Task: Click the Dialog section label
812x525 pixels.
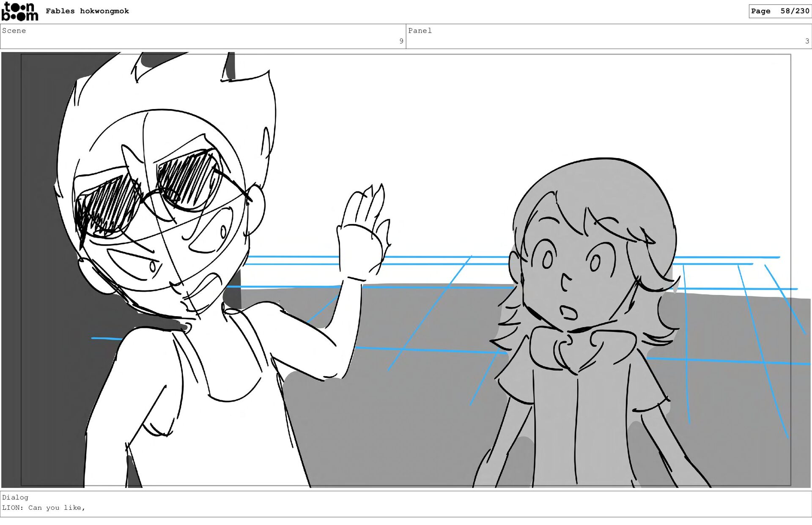Action: [15, 498]
